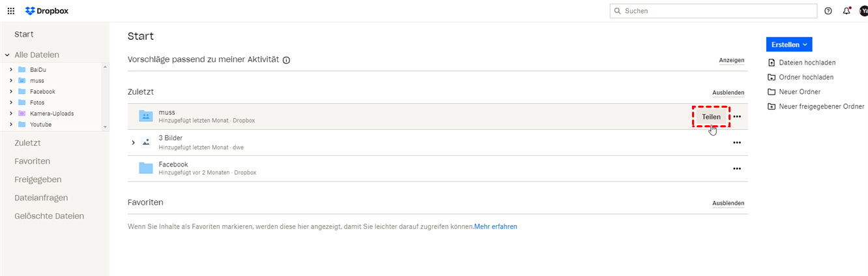The height and width of the screenshot is (276, 868).
Task: Expand the 3 Bilder group
Action: [x=133, y=142]
